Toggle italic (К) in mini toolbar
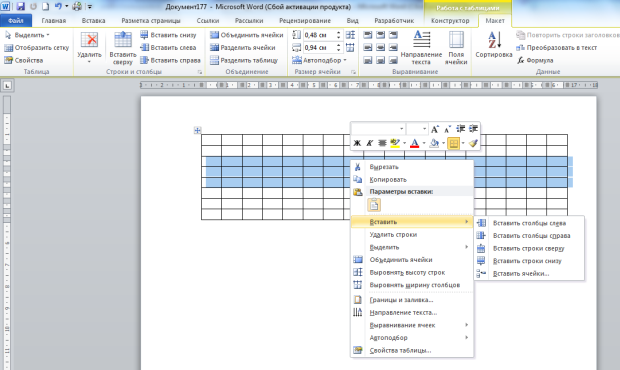 coord(369,143)
